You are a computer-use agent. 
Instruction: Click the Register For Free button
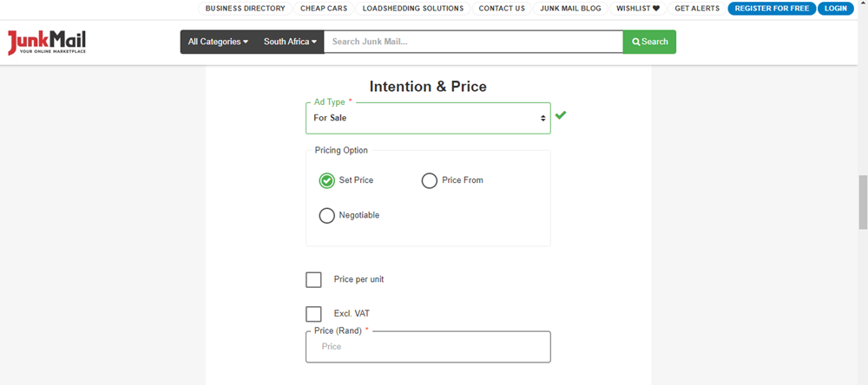tap(772, 9)
